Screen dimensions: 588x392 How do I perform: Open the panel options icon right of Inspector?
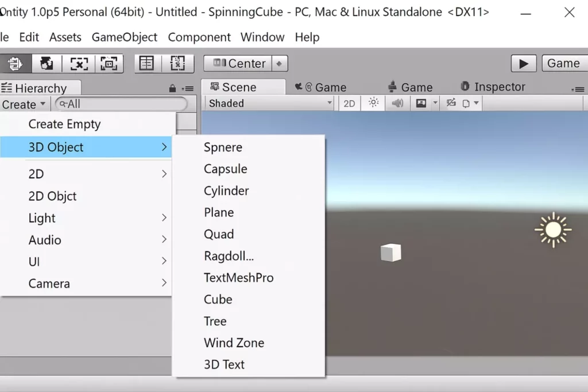[x=578, y=89]
